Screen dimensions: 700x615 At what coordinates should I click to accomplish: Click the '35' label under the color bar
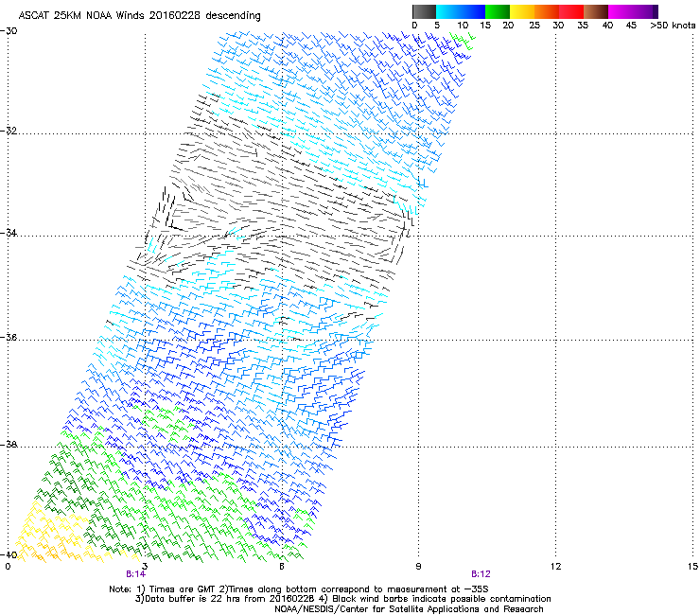[583, 25]
